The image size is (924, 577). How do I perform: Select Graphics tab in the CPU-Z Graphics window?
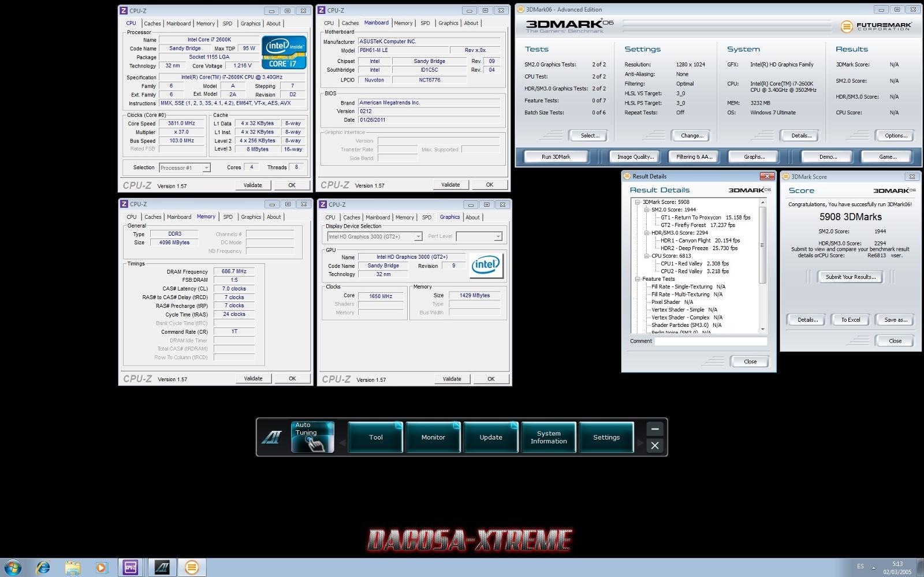[450, 217]
